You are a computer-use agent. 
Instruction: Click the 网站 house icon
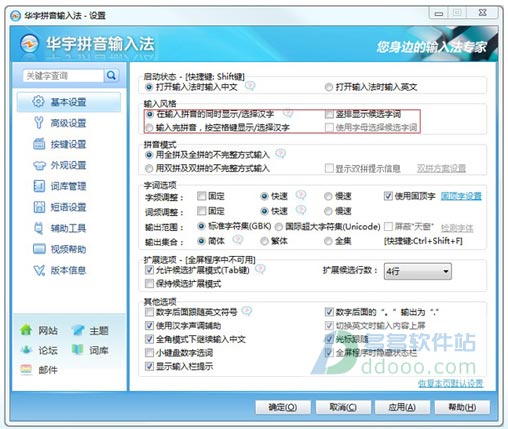[x=26, y=330]
